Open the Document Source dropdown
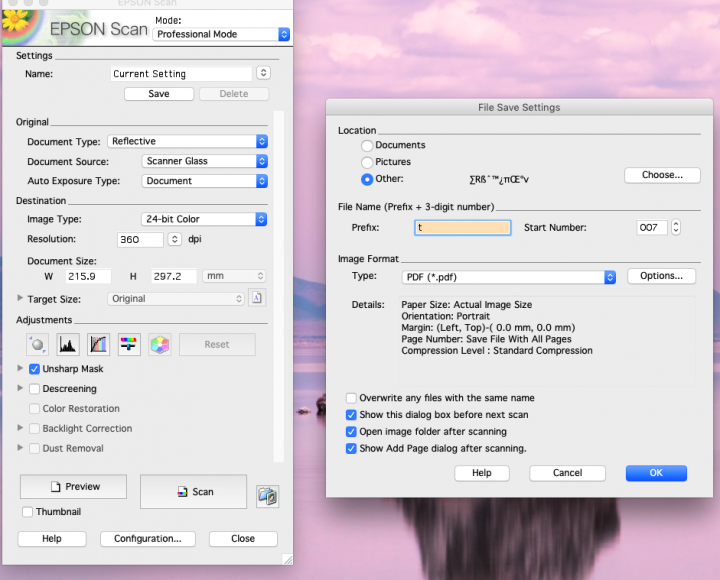The width and height of the screenshot is (720, 580). [205, 161]
